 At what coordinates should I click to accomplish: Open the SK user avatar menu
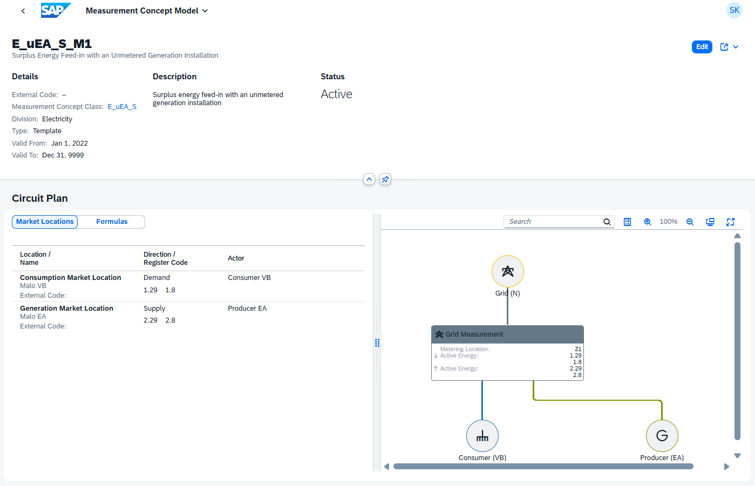pos(734,11)
